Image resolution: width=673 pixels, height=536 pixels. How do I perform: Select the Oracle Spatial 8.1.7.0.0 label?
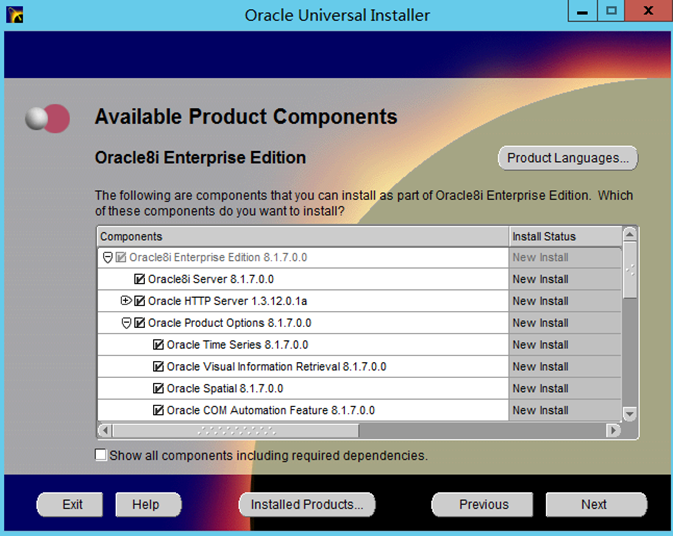[x=225, y=388]
